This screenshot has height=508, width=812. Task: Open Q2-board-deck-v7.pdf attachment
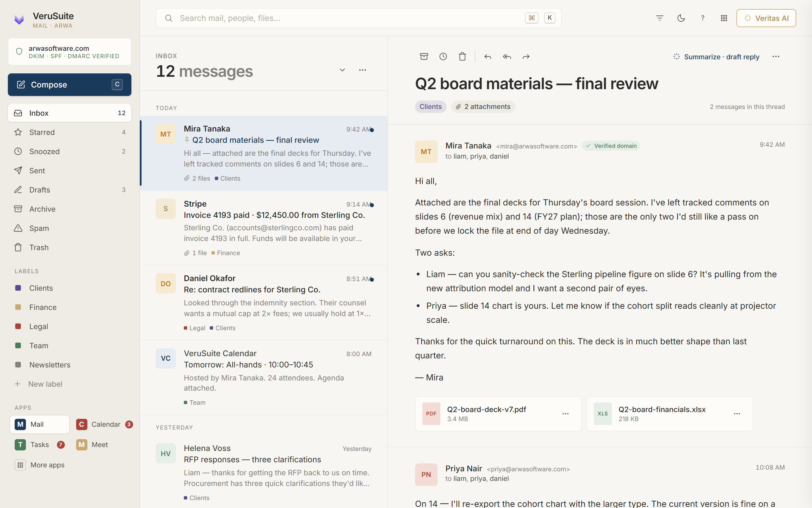pos(498,413)
